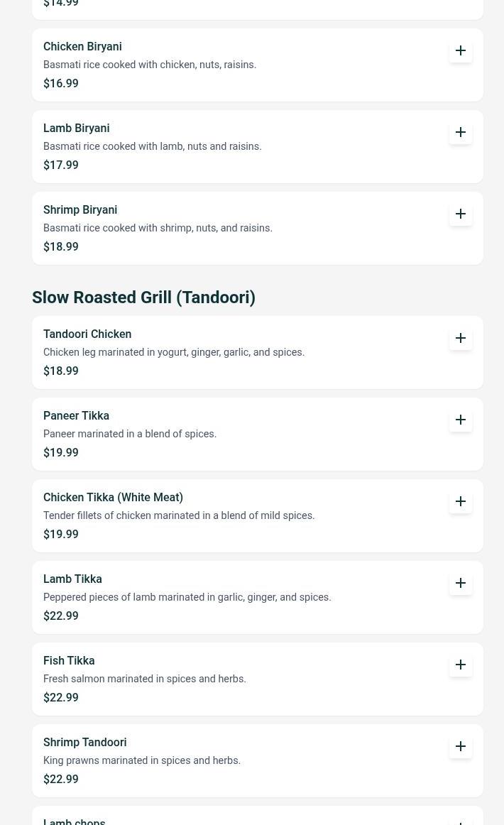Click the Tandoori Chicken title

pyautogui.click(x=87, y=334)
